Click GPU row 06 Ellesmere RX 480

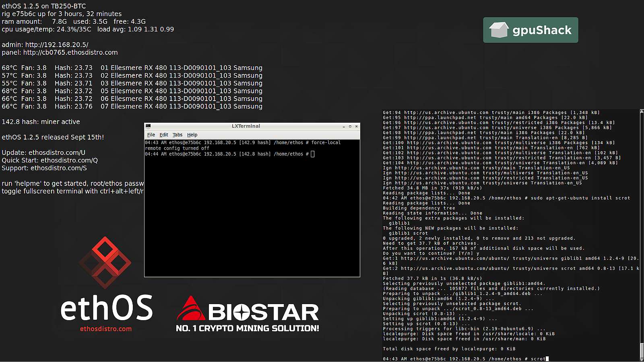(x=132, y=99)
